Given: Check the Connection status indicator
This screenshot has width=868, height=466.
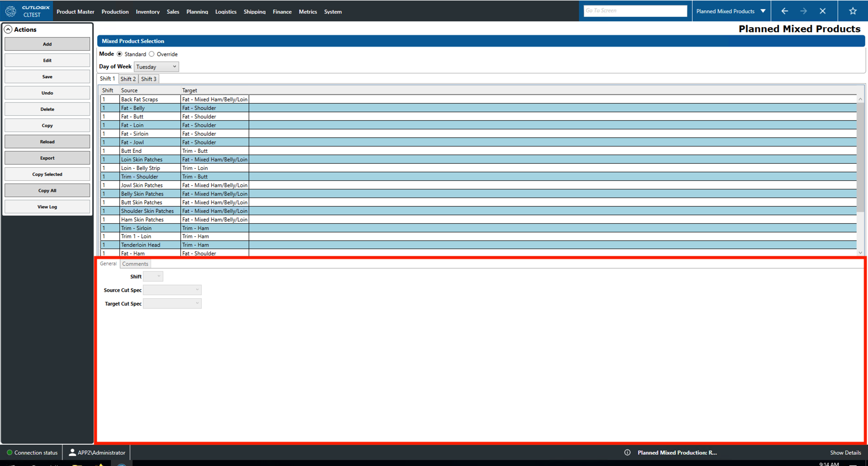Looking at the screenshot, I should 9,452.
